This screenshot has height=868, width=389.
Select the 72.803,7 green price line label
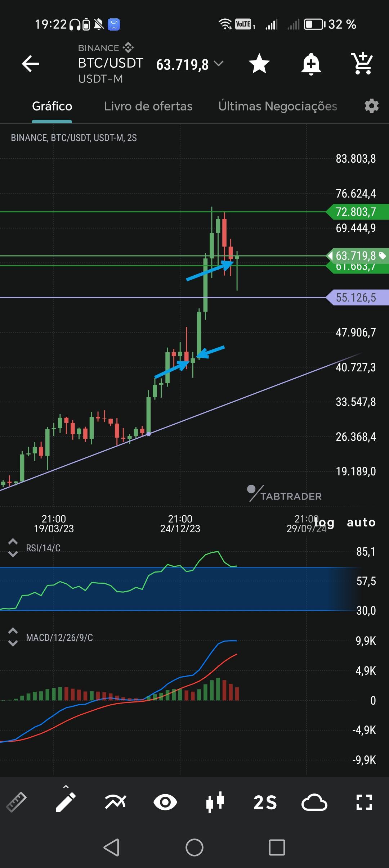357,212
